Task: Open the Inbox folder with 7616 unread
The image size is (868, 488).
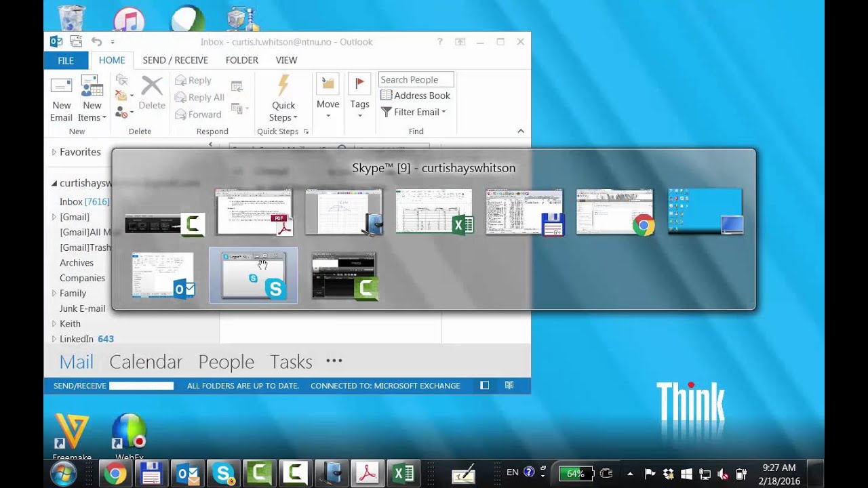Action: click(84, 201)
